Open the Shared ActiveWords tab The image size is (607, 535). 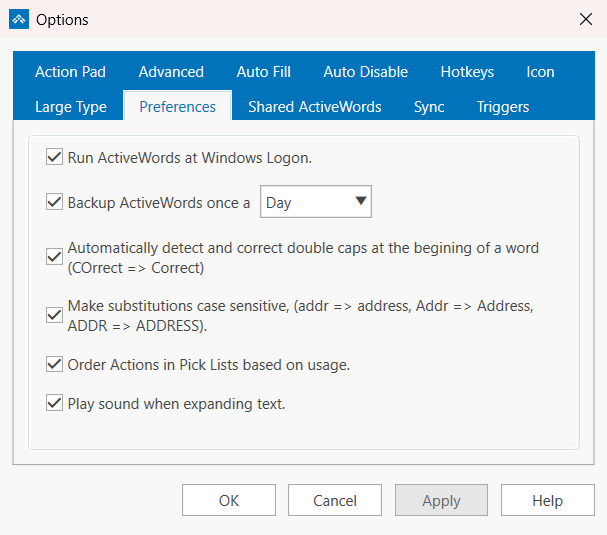point(315,107)
